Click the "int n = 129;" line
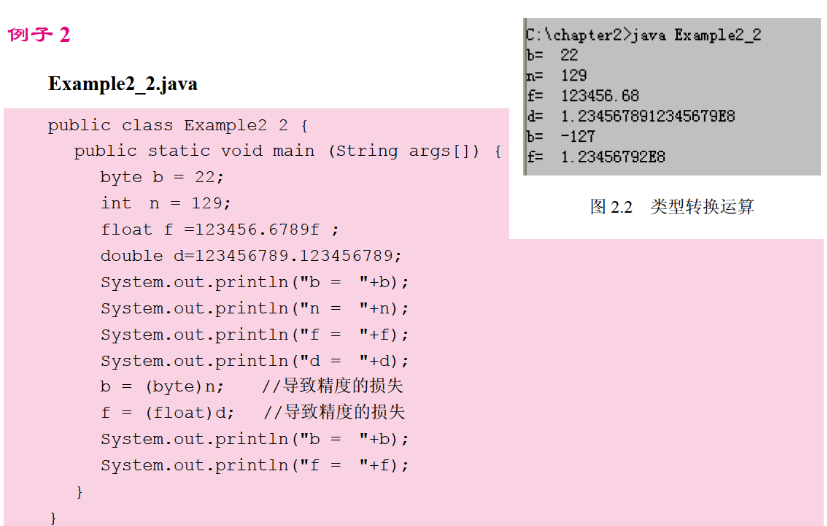Viewport: 827px width, 526px height. click(x=165, y=203)
